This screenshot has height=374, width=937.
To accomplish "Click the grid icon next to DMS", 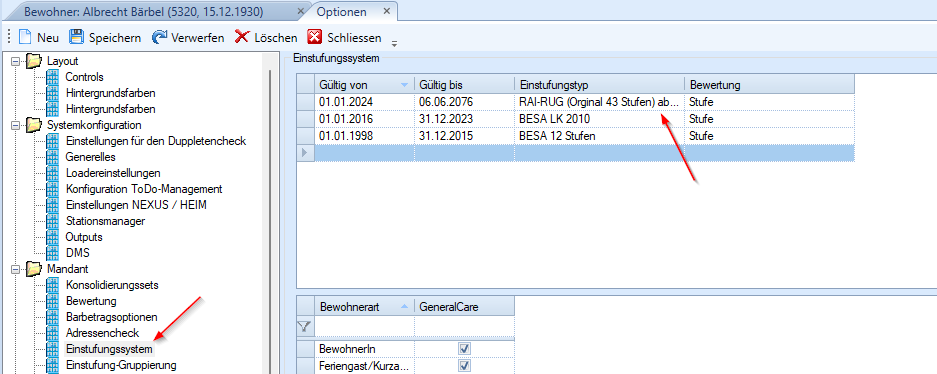I will point(53,253).
